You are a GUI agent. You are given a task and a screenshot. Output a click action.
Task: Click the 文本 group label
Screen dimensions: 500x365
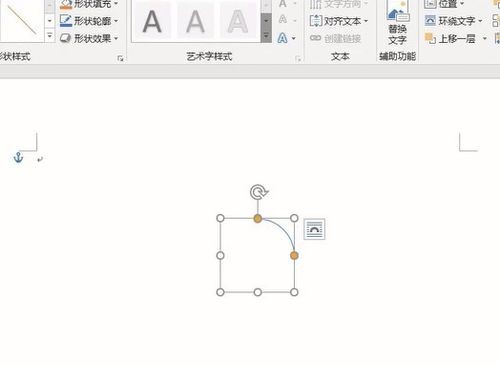(340, 57)
